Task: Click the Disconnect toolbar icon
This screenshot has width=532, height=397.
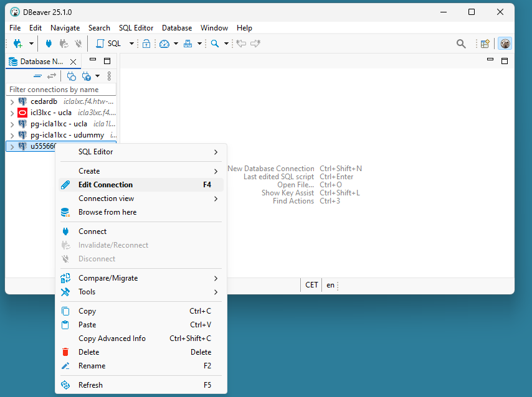Action: [x=78, y=44]
